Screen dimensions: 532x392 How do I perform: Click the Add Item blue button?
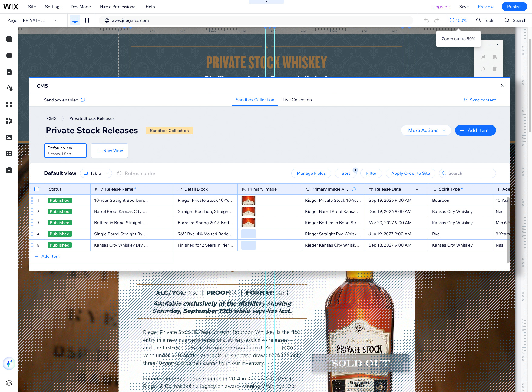(475, 130)
